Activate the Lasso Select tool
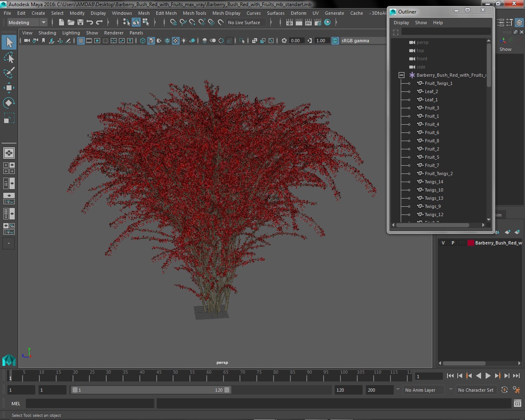This screenshot has width=525, height=420. coord(9,57)
